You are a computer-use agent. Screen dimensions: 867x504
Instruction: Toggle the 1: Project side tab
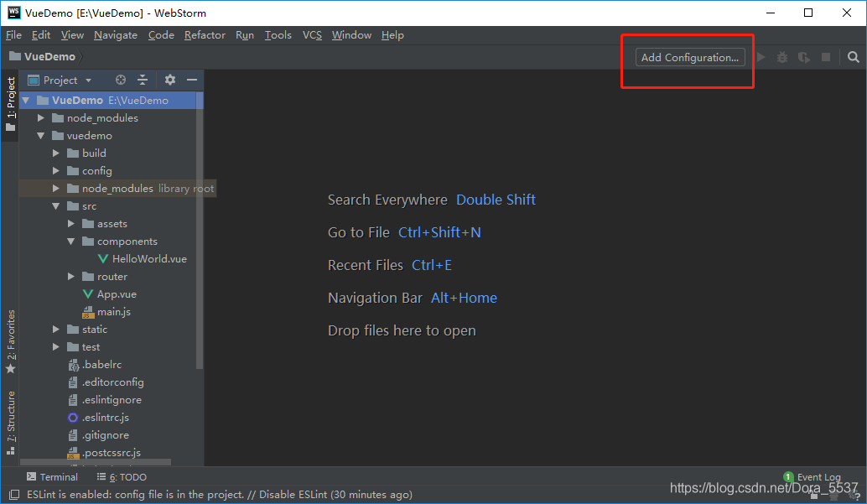pos(11,105)
